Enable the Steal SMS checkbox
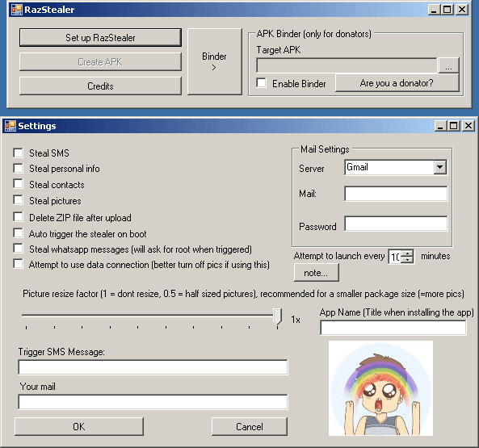The width and height of the screenshot is (479, 448). [x=19, y=153]
